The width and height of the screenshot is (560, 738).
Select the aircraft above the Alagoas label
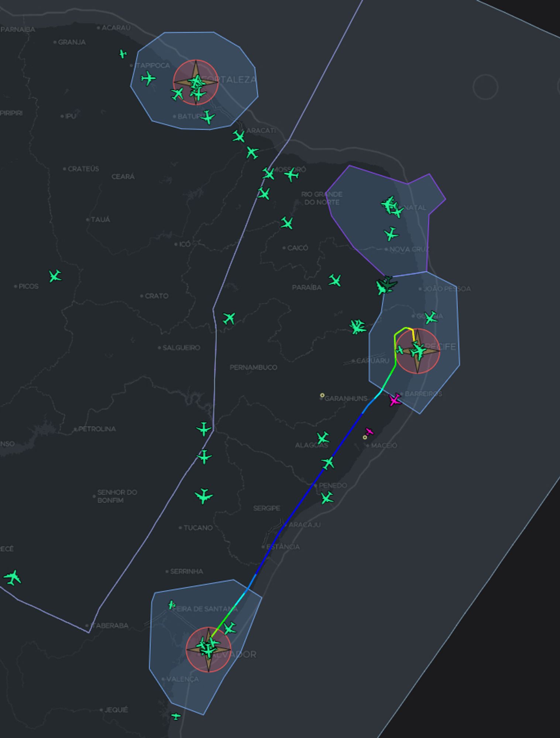(x=323, y=438)
